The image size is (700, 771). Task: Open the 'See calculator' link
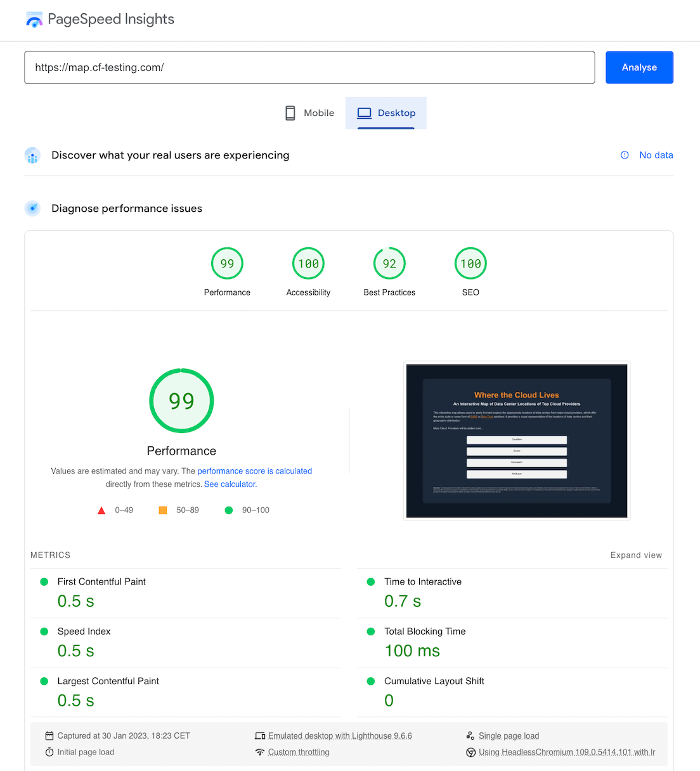click(230, 484)
